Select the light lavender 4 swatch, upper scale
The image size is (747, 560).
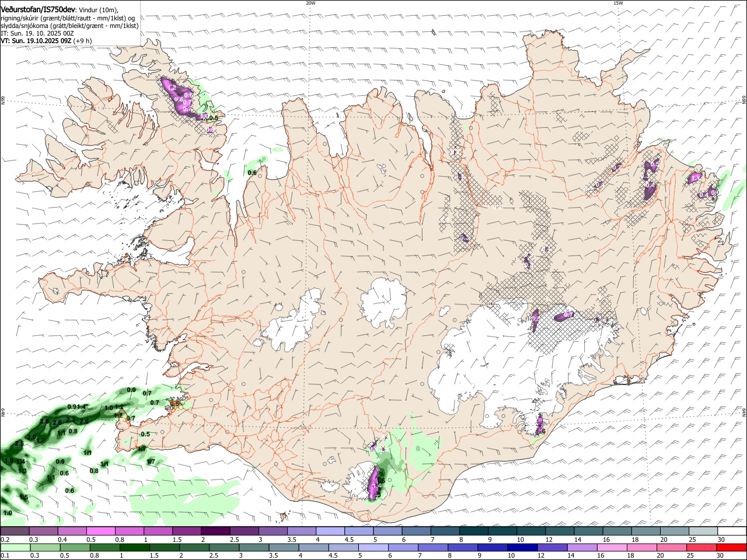tap(330, 531)
